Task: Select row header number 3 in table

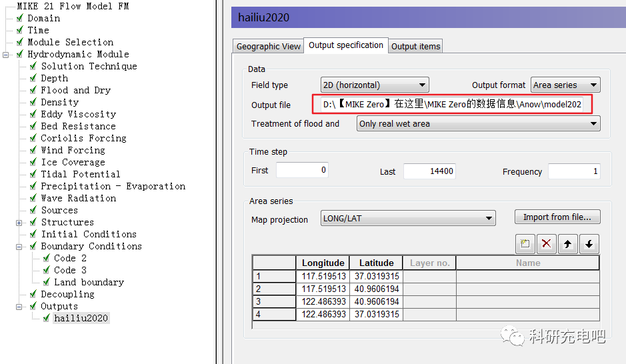Action: 274,302
